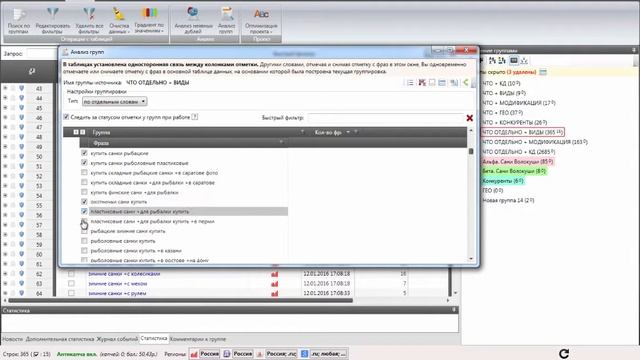640x360 pixels.
Task: Open Градиент по значениям color tool
Action: 149,21
